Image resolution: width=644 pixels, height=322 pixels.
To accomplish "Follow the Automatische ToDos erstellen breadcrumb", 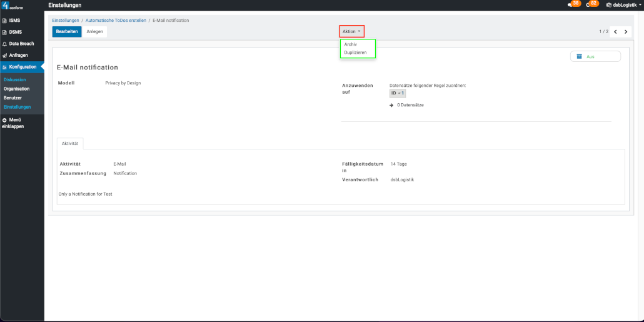I will coord(116,21).
